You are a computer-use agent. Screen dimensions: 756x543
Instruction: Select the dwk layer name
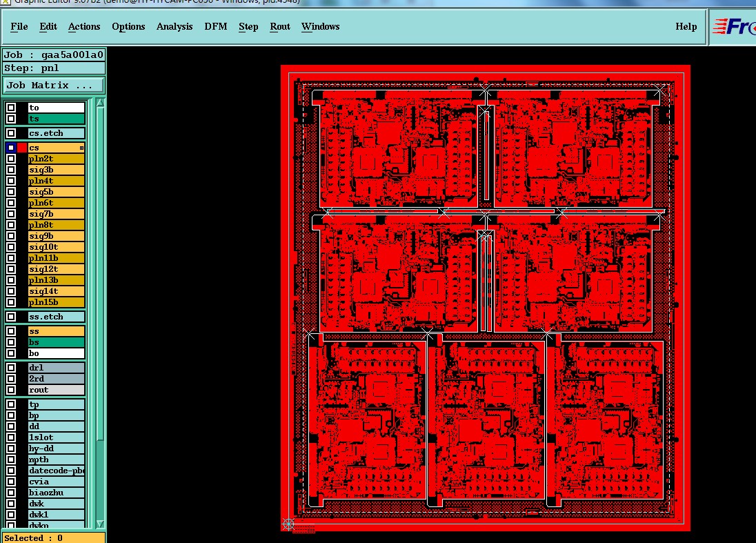(57, 504)
